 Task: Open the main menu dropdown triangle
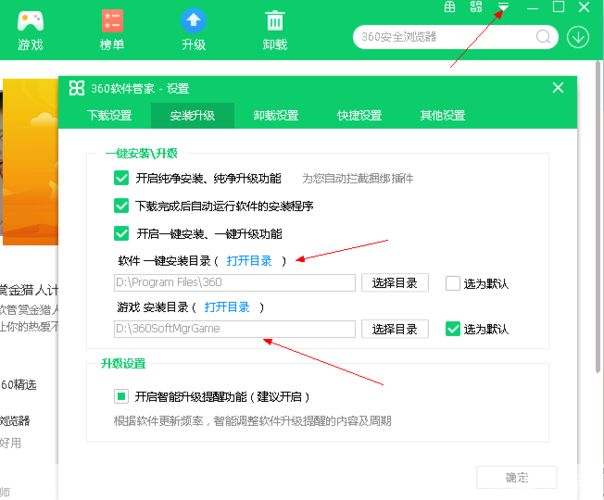(503, 7)
